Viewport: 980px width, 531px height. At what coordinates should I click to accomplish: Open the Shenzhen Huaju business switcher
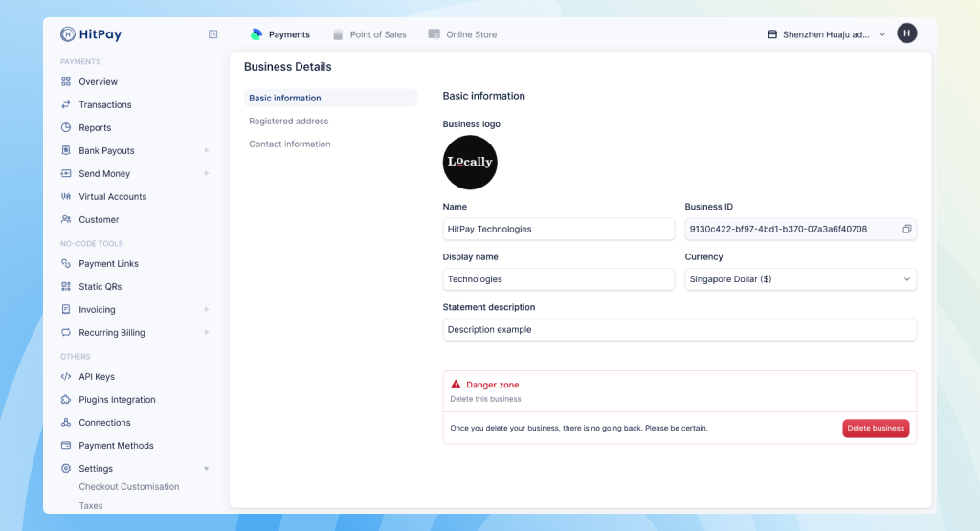(x=826, y=34)
